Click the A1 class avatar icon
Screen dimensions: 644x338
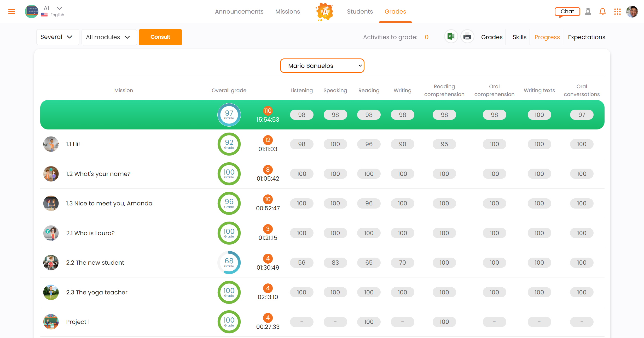(x=32, y=11)
